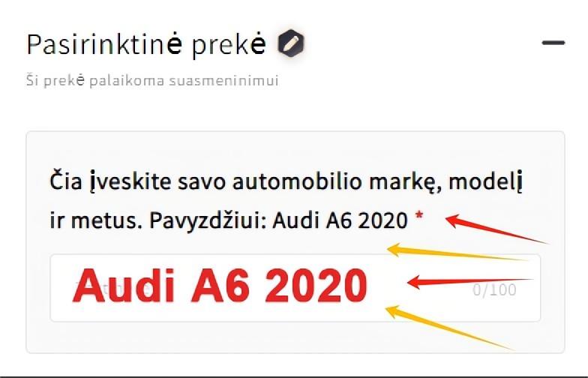Viewport: 588px width, 378px height.
Task: Click the Pavyzdžiui: Audi A6 2020 example text
Action: [x=278, y=220]
